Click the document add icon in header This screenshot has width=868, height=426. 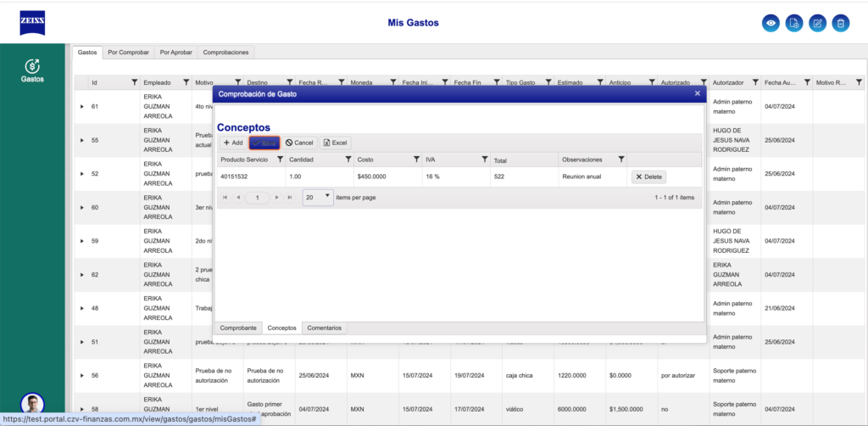(x=793, y=23)
